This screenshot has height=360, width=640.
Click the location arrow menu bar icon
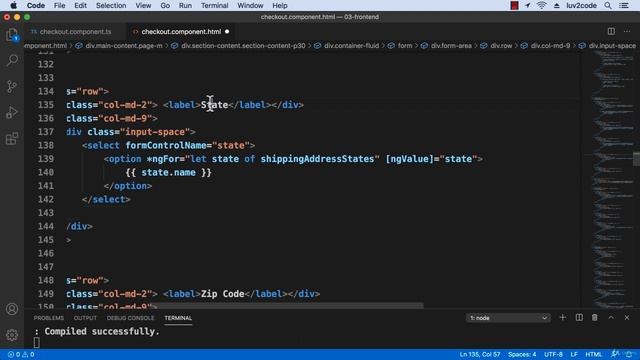[528, 5]
